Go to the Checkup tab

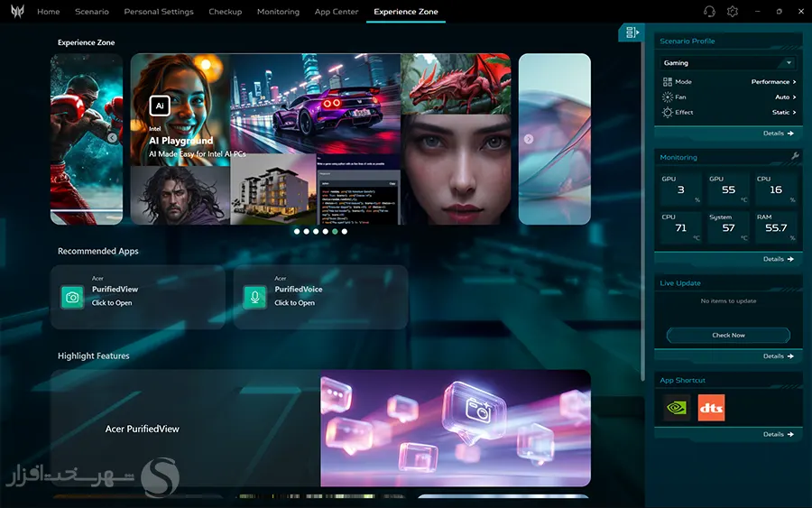coord(226,12)
